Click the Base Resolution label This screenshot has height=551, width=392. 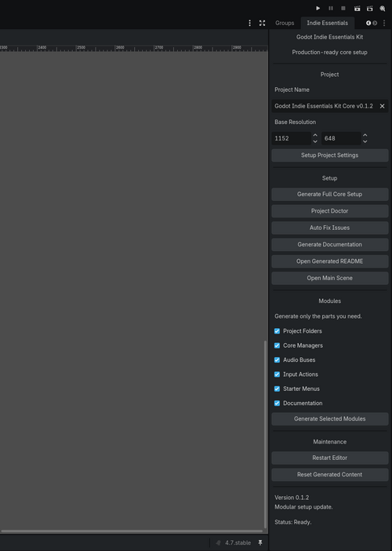coord(295,122)
